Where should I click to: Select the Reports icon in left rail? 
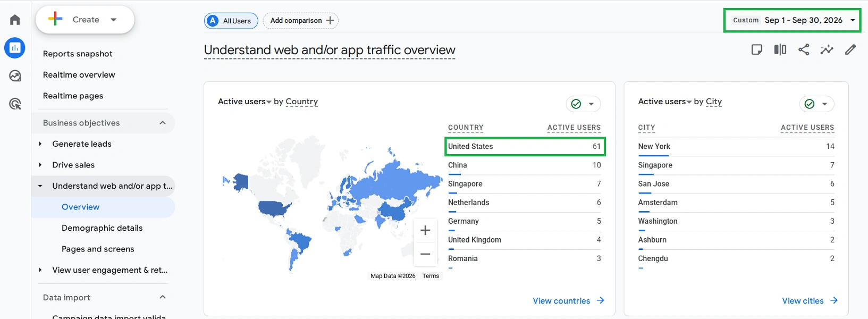point(15,48)
